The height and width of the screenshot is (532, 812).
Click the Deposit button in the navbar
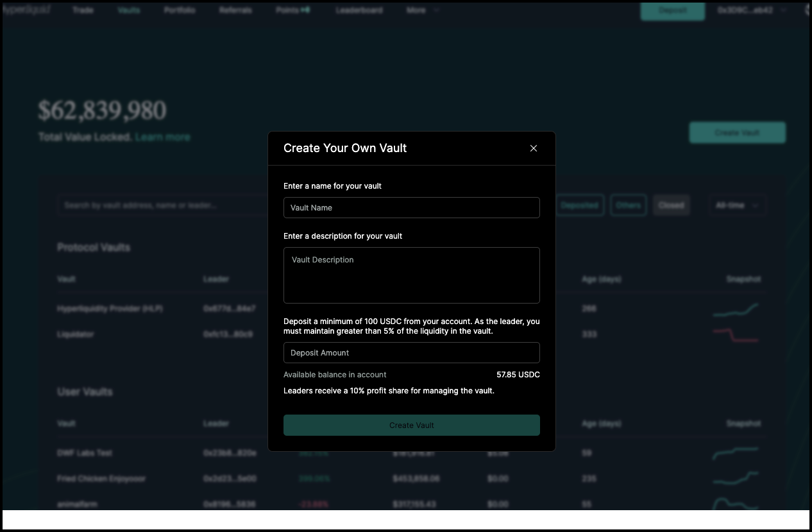click(672, 11)
